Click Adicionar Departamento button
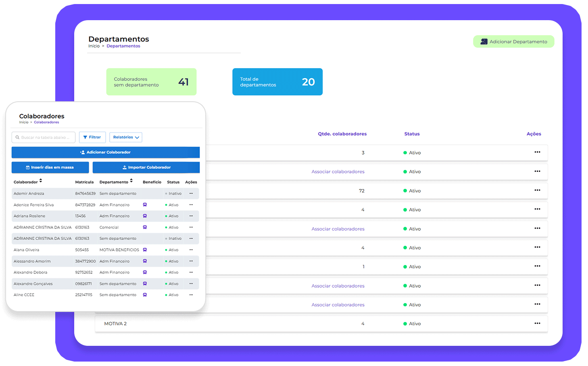588x366 pixels. coord(513,42)
